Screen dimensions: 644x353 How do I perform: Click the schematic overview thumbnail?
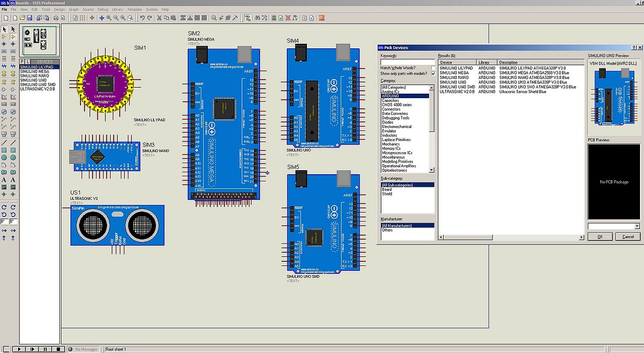point(39,41)
